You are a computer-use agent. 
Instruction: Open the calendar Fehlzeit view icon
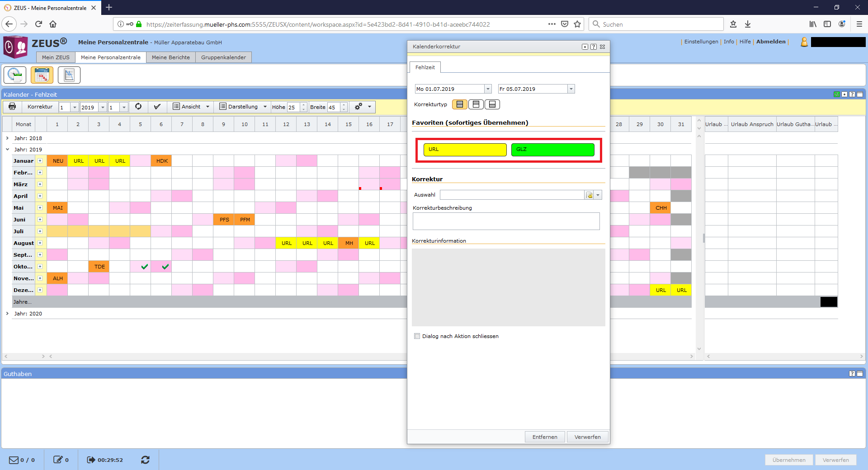42,75
